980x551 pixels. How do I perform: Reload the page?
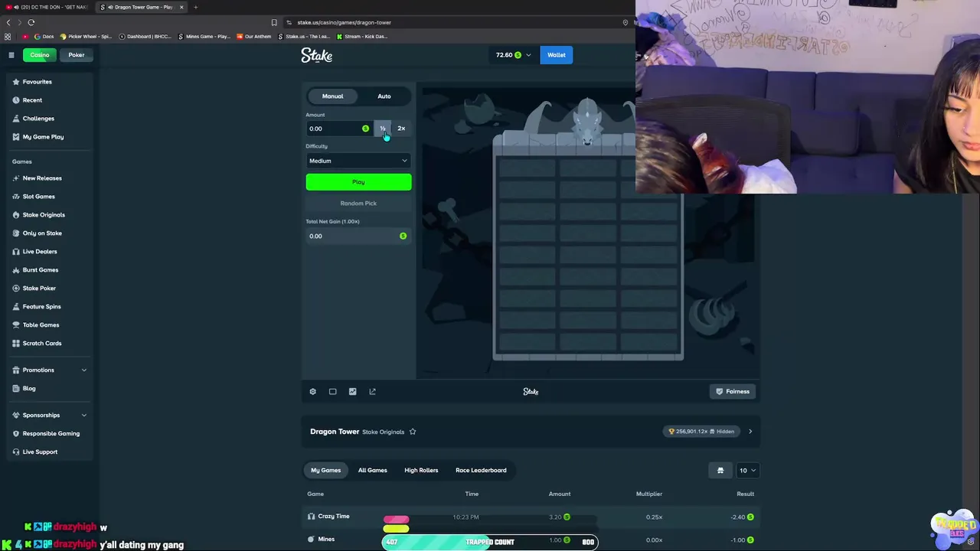point(31,22)
